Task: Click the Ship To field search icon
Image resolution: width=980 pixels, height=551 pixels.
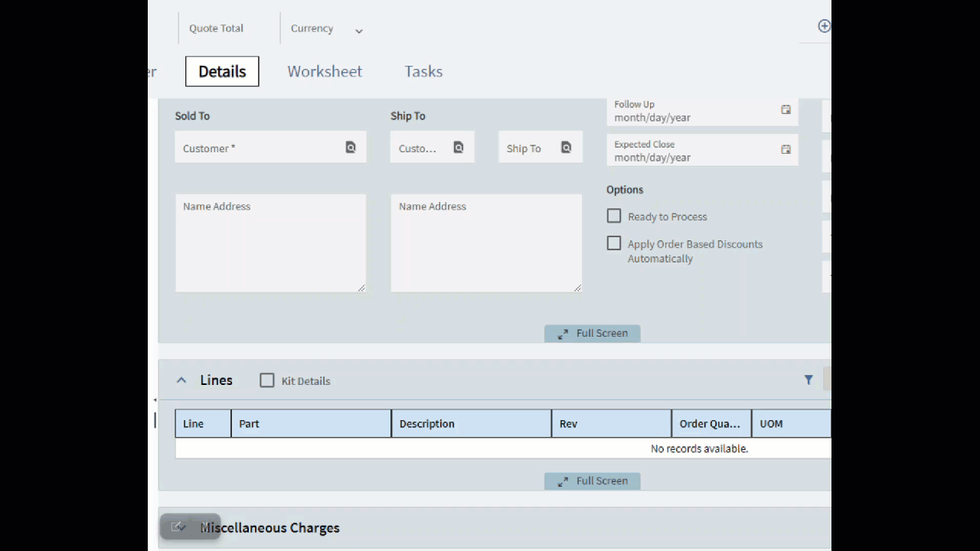Action: [567, 148]
